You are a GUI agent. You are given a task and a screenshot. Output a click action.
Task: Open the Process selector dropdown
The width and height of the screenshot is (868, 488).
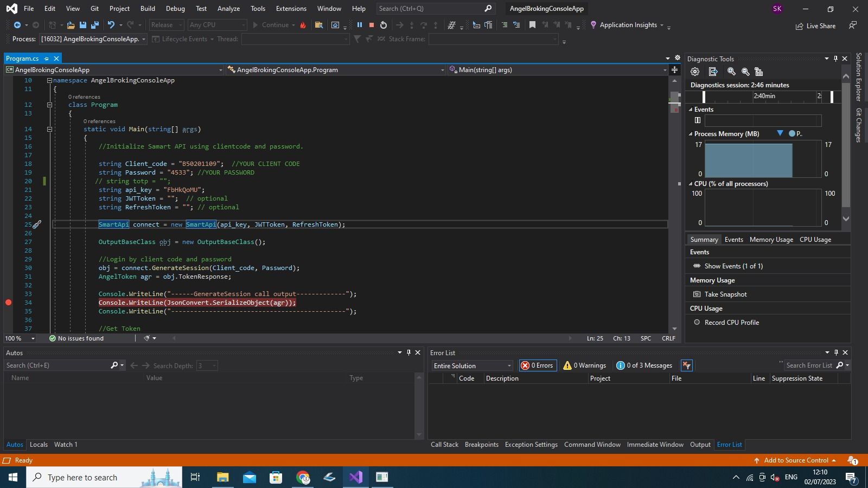coord(93,39)
